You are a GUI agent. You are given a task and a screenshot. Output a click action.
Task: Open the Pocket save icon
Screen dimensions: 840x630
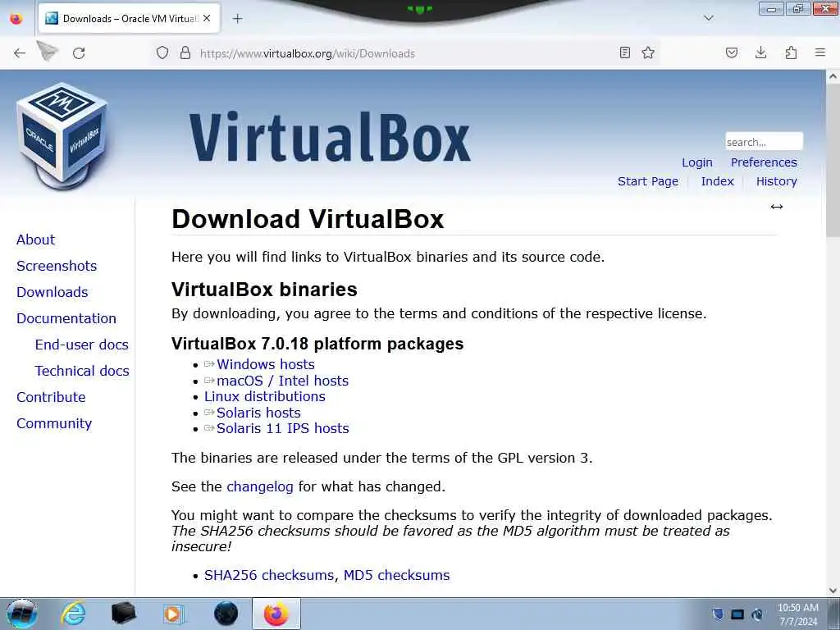point(731,52)
